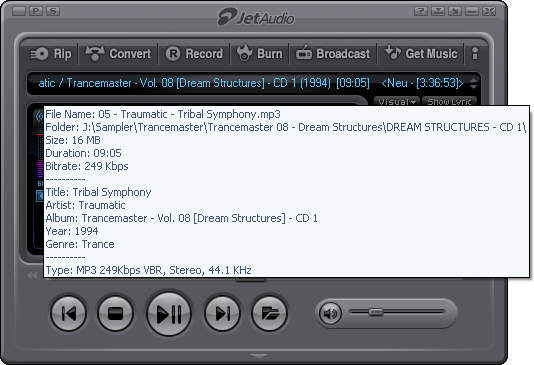Skip to the previous track
The width and height of the screenshot is (534, 365).
pyautogui.click(x=68, y=313)
